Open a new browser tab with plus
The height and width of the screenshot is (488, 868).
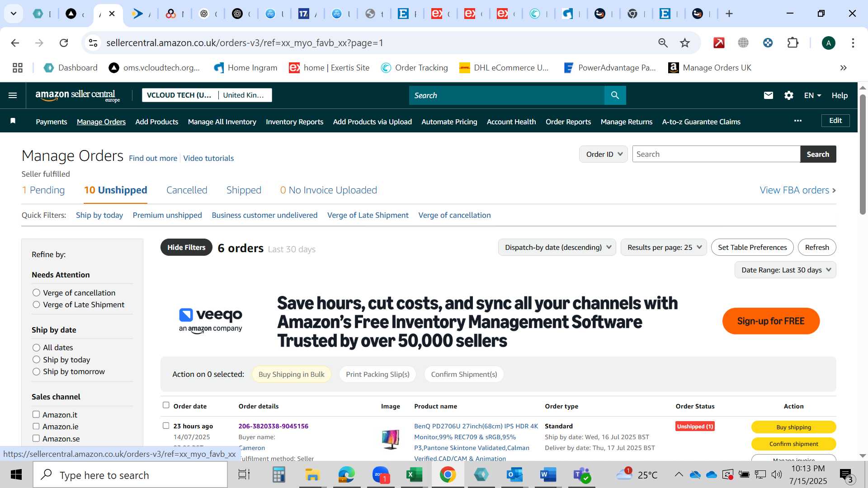pyautogui.click(x=729, y=14)
